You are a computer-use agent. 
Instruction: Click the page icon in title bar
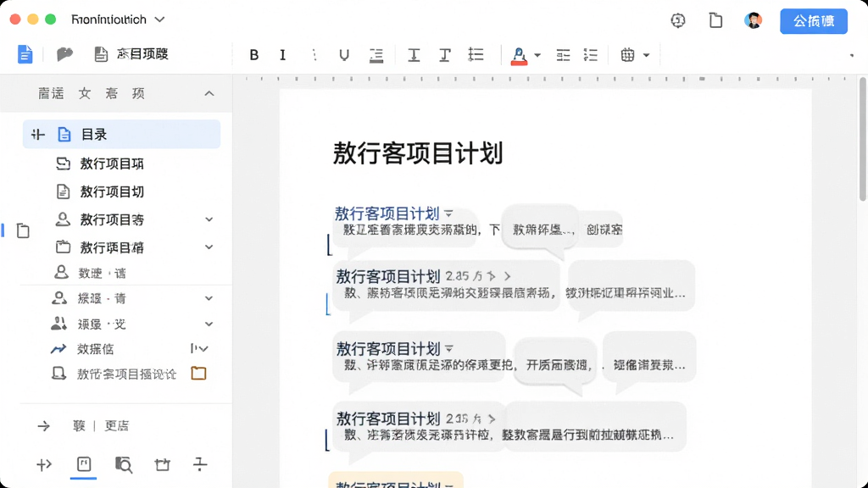click(715, 20)
